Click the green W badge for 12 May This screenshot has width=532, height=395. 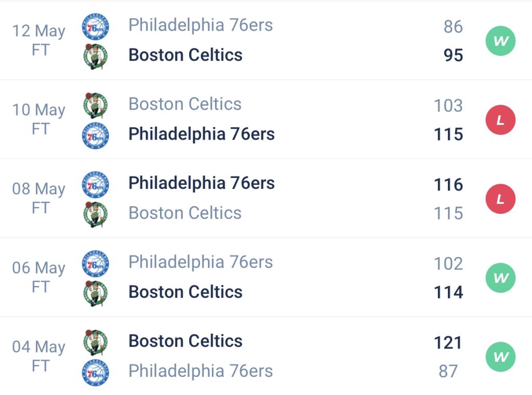[500, 41]
